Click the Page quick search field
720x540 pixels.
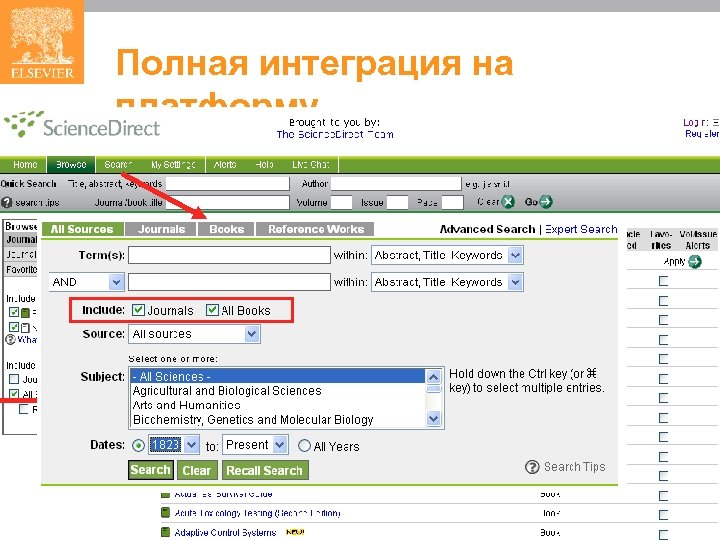click(452, 202)
